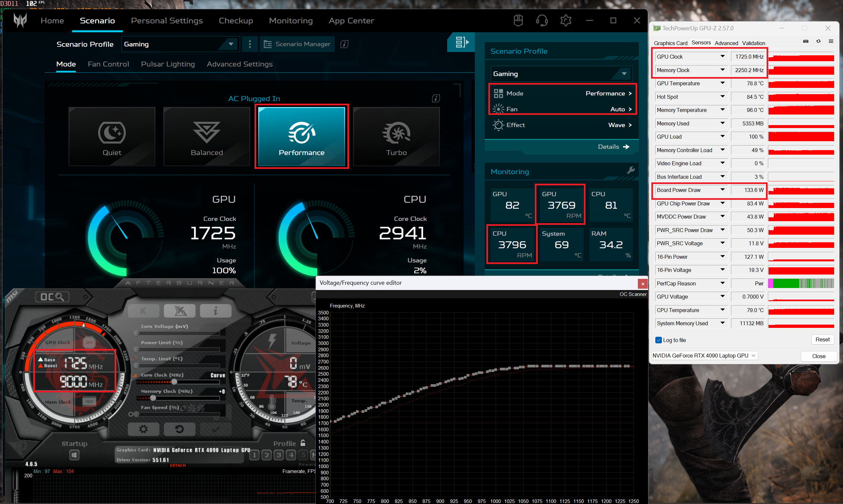The width and height of the screenshot is (843, 504).
Task: Select Afterburner profile slot 3
Action: coord(279,455)
